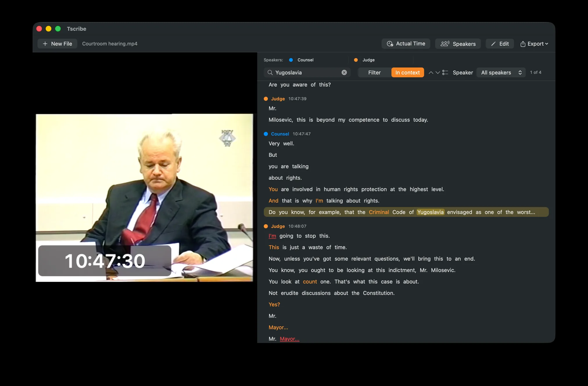
Task: Click the line 'Very well.'
Action: pyautogui.click(x=281, y=144)
